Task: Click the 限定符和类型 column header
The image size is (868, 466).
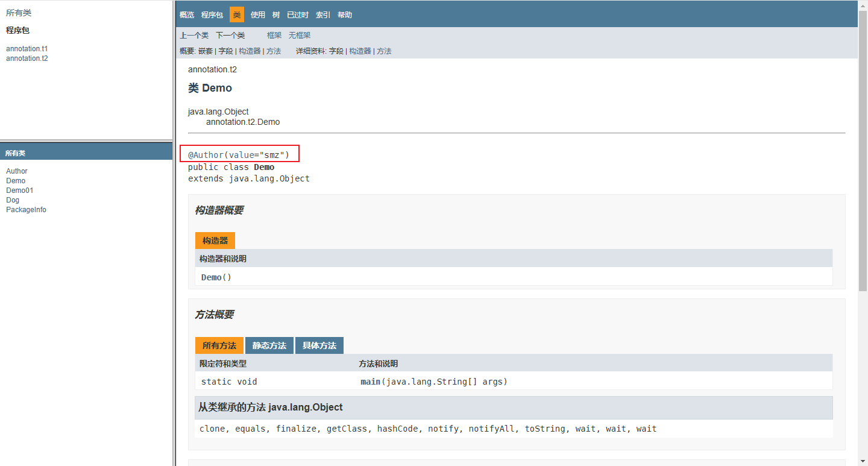Action: click(x=223, y=364)
